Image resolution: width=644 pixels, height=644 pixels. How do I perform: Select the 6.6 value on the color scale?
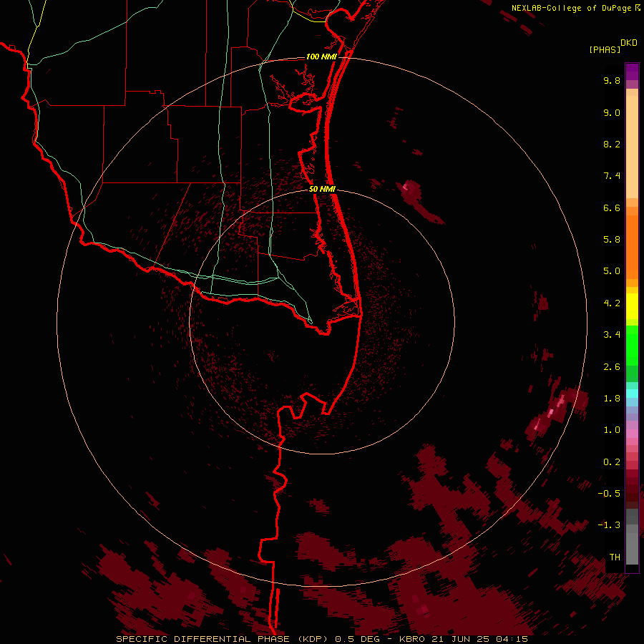click(x=612, y=208)
